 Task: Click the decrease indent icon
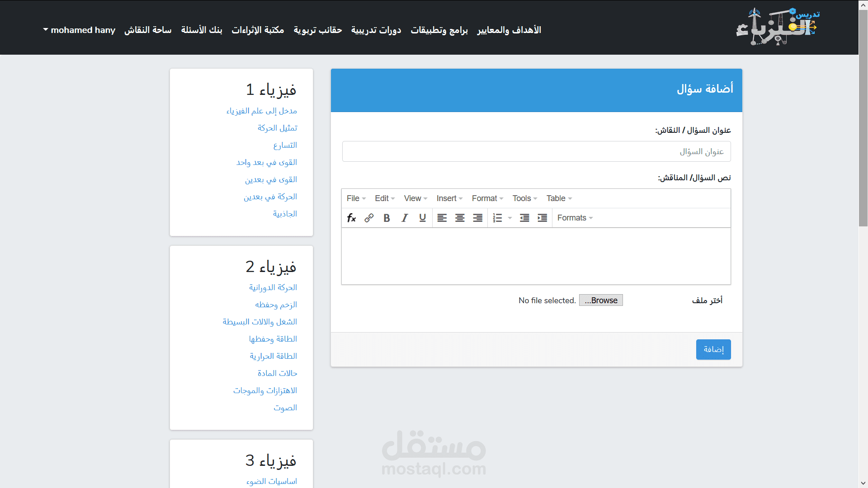(524, 218)
